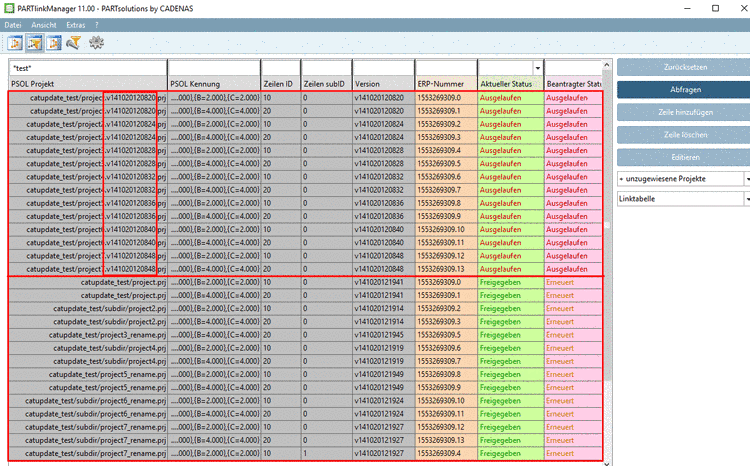
Task: Select Version cell v141020121945
Action: [384, 335]
